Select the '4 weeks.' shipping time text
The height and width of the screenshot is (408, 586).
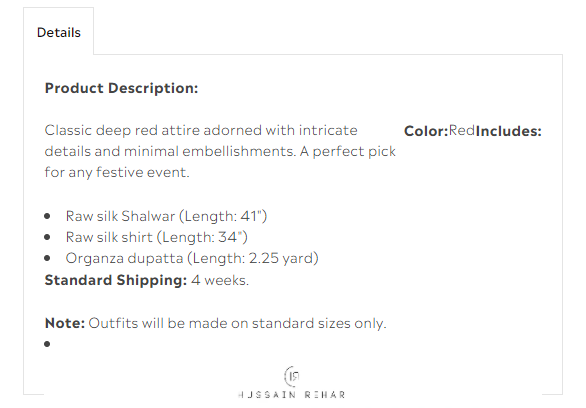point(220,280)
